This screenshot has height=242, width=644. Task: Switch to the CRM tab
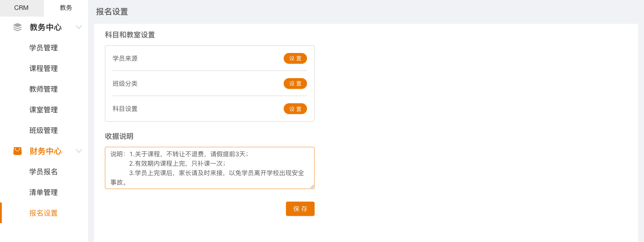22,8
